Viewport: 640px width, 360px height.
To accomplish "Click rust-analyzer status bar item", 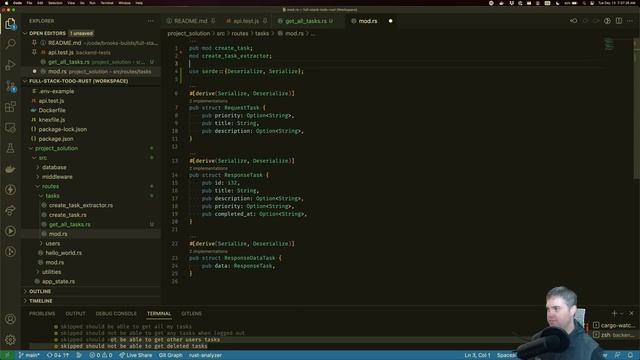I will point(205,356).
